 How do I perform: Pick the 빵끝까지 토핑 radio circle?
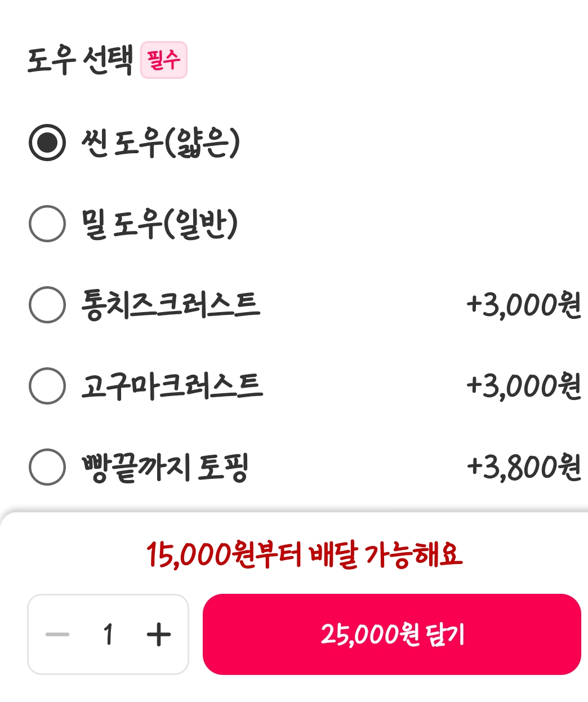(47, 467)
